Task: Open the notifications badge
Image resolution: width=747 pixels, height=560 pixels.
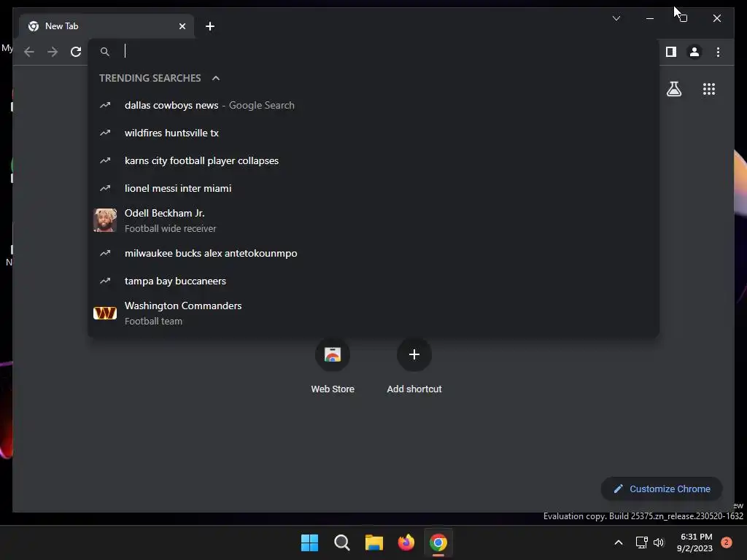Action: point(726,542)
